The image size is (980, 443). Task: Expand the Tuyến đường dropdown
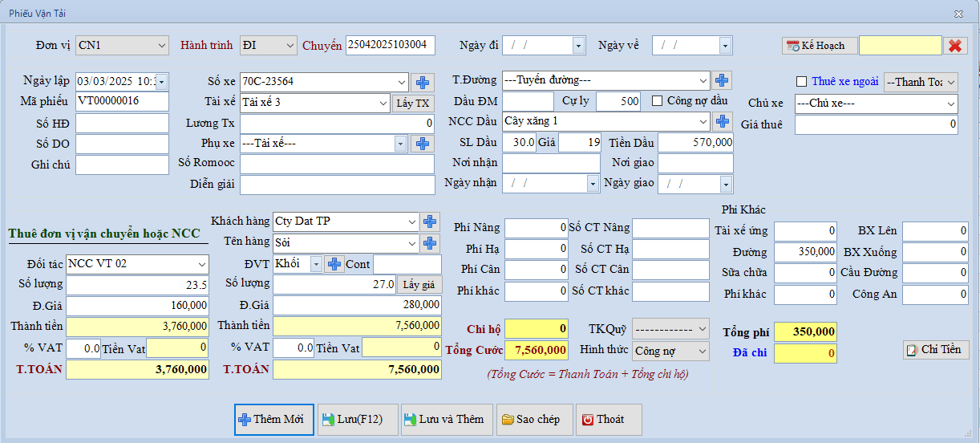click(x=703, y=80)
